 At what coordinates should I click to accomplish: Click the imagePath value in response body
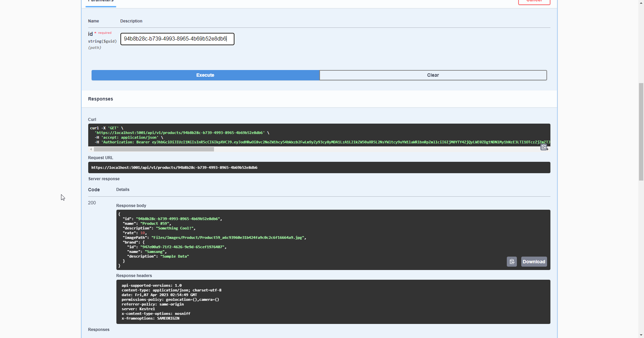click(228, 238)
